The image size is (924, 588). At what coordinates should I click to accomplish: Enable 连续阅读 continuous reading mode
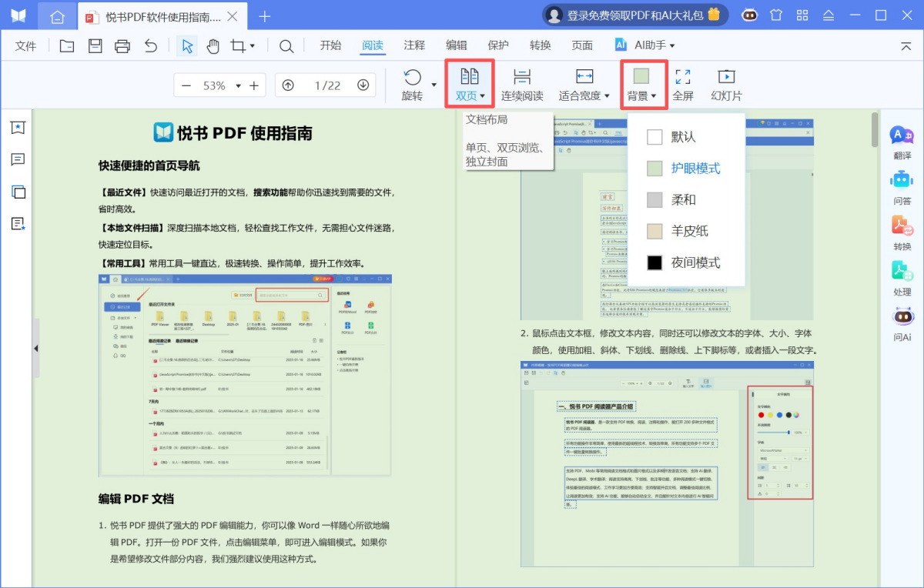[523, 85]
